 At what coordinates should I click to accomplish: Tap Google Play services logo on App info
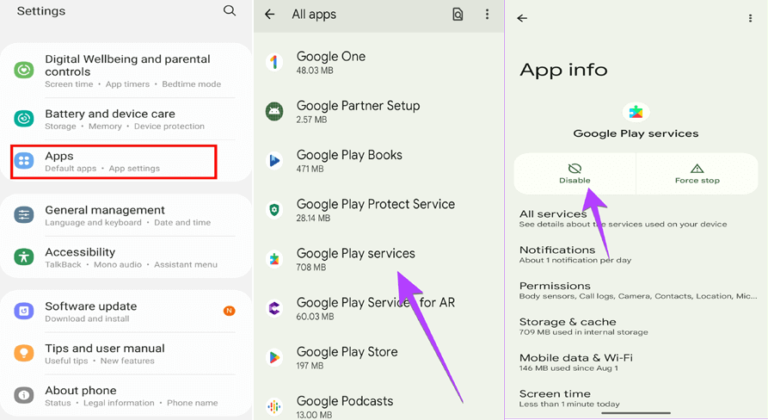tap(636, 112)
